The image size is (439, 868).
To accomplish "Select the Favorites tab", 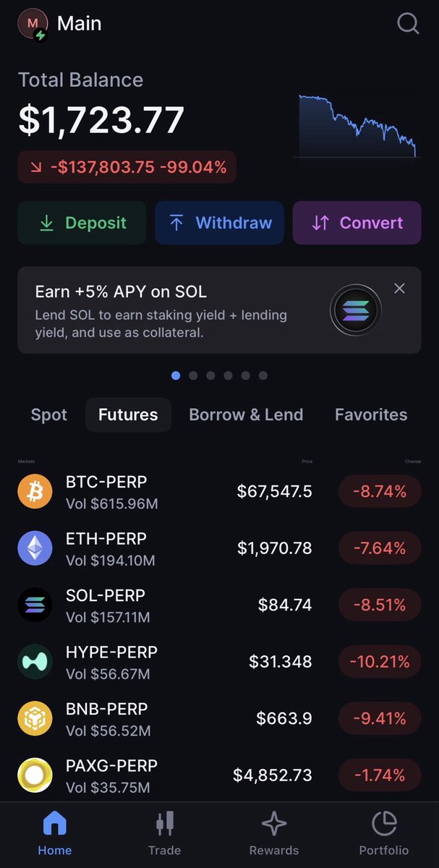I will 371,414.
